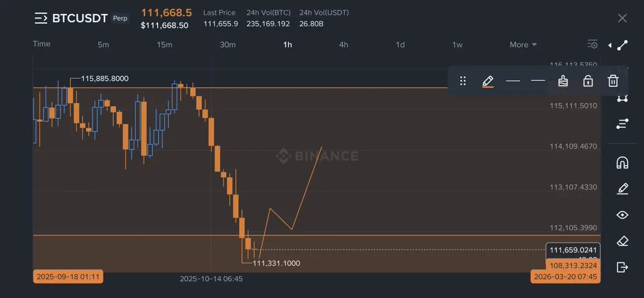
Task: Grab the floating toolbar drag handle
Action: pos(463,81)
